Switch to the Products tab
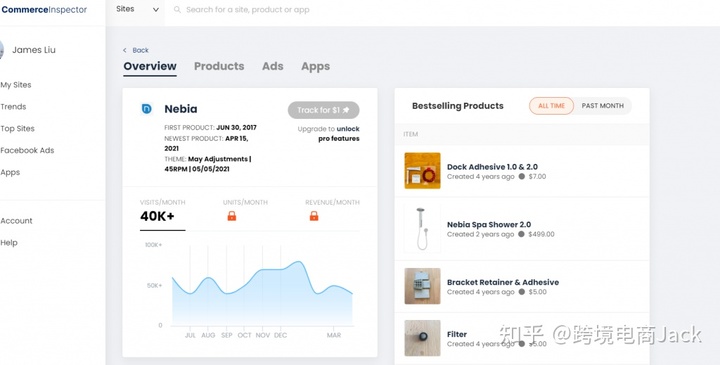This screenshot has width=720, height=365. pos(219,66)
